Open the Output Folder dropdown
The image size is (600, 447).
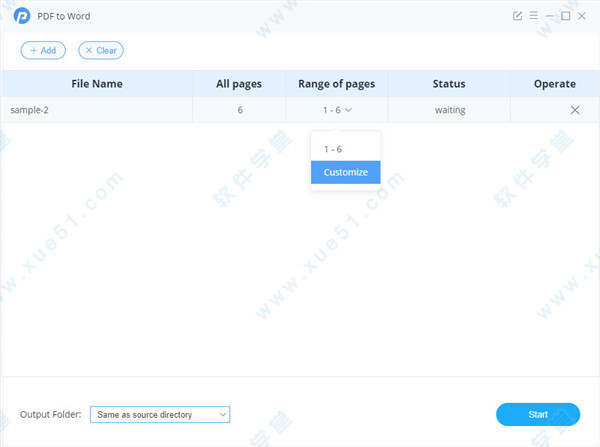(x=160, y=414)
